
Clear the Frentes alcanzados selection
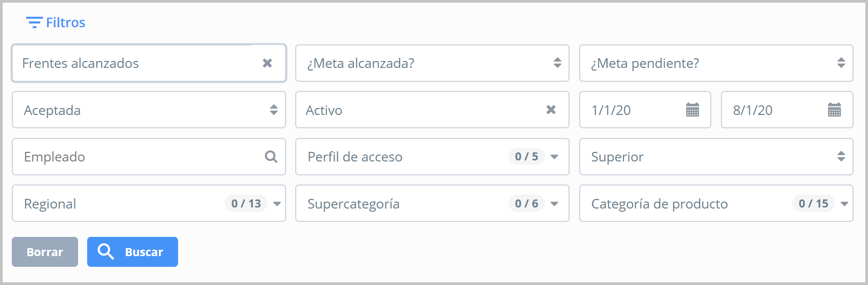tap(267, 63)
